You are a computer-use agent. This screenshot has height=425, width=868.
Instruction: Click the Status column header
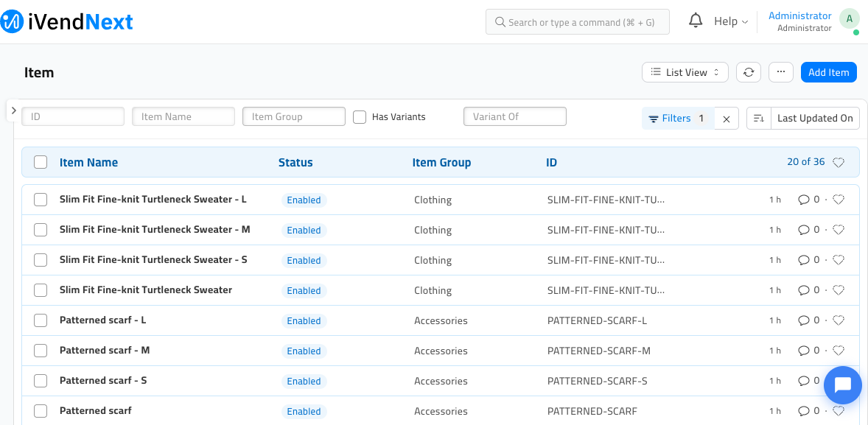[295, 162]
